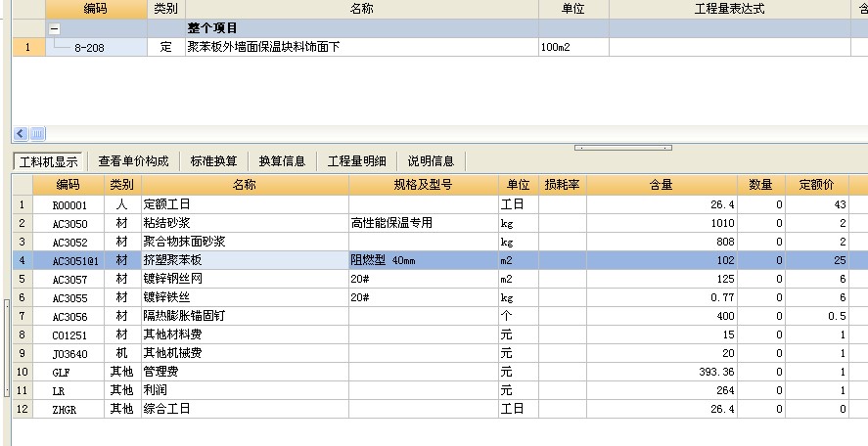Image resolution: width=868 pixels, height=446 pixels.
Task: Click the 类别 column header in lower table
Action: click(x=122, y=185)
